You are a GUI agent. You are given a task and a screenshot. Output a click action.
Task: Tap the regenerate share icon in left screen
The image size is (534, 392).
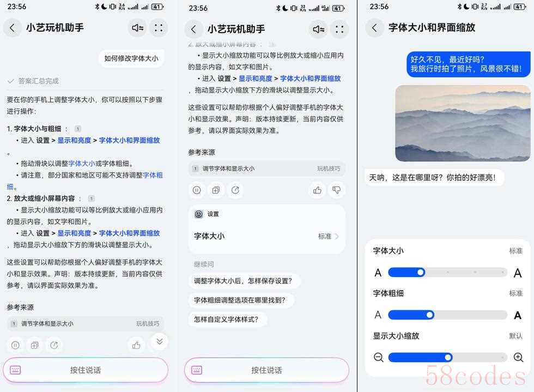54,345
